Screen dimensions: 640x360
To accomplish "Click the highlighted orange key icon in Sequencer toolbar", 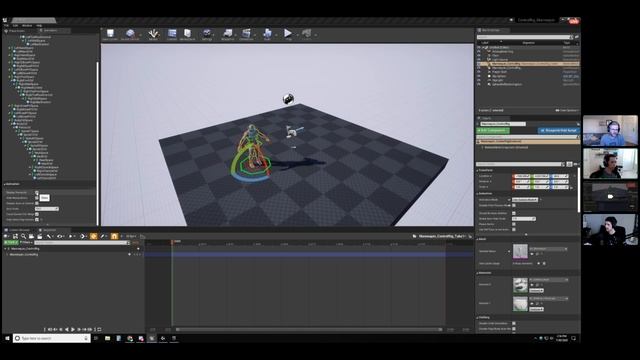I will pos(93,236).
